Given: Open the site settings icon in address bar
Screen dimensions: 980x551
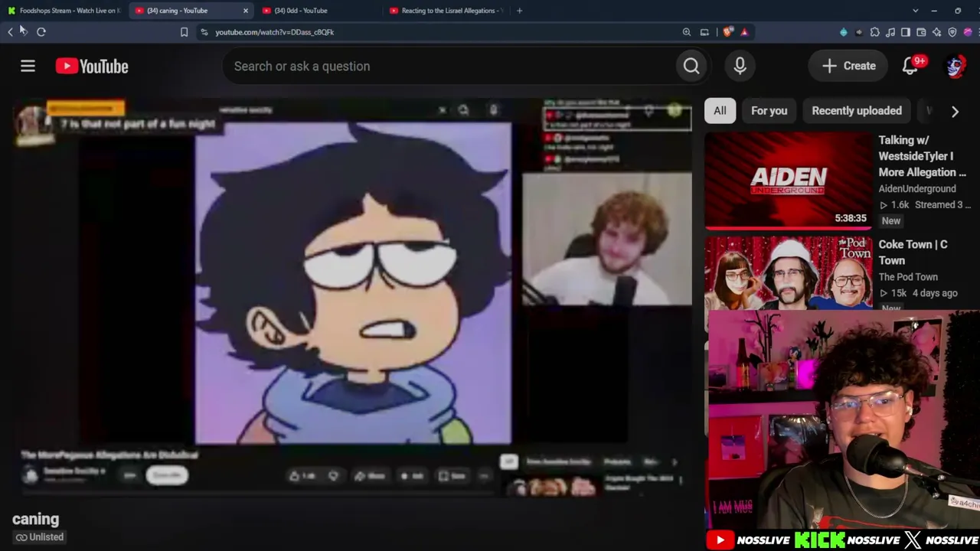Looking at the screenshot, I should (204, 32).
